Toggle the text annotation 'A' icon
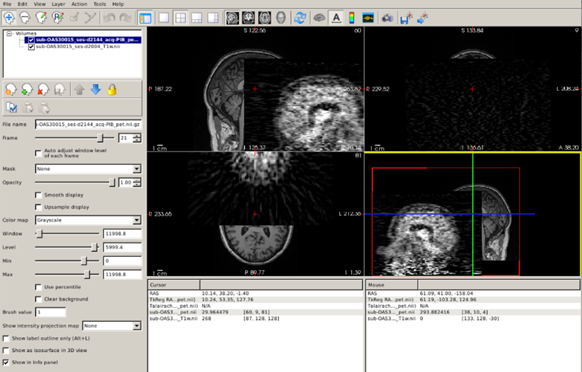The image size is (582, 372). 336,17
